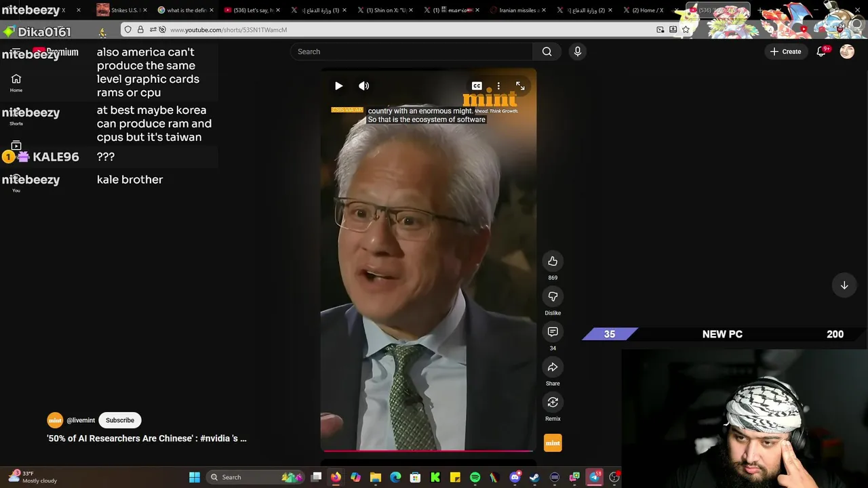
Task: Click the livemint channel avatar
Action: tap(55, 420)
